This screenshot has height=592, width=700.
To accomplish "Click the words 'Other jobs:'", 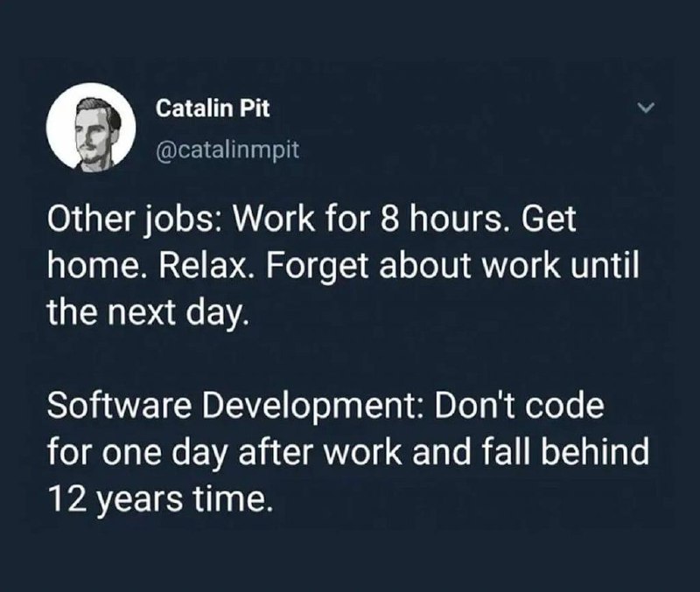I will tap(132, 221).
